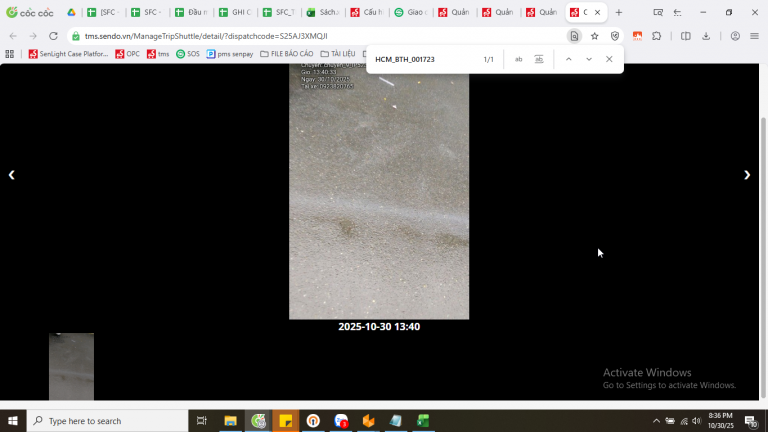This screenshot has height=432, width=768.
Task: Close the find bar
Action: click(x=609, y=59)
